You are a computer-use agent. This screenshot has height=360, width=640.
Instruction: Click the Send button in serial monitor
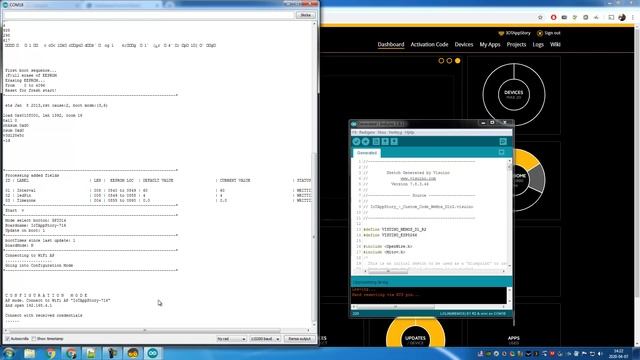(x=305, y=15)
